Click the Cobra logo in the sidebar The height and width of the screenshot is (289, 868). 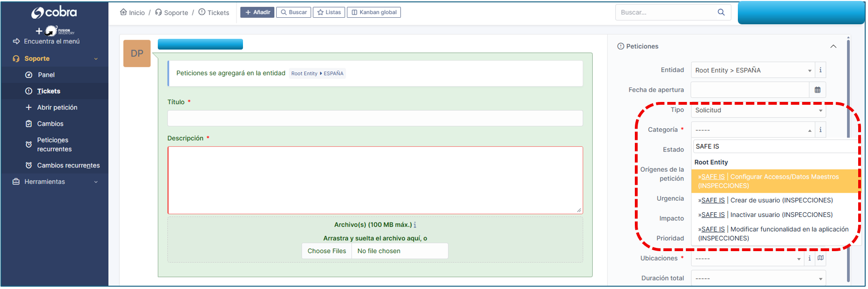coord(54,13)
